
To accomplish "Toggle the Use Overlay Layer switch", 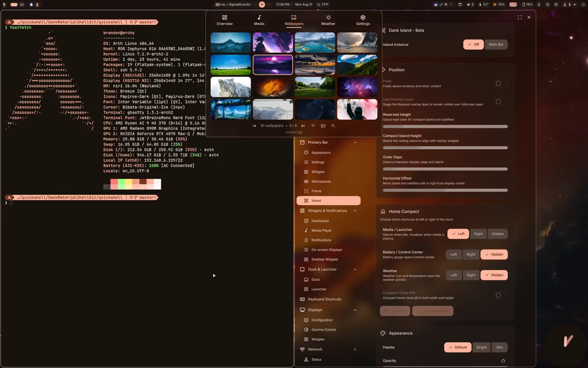I will 501,101.
